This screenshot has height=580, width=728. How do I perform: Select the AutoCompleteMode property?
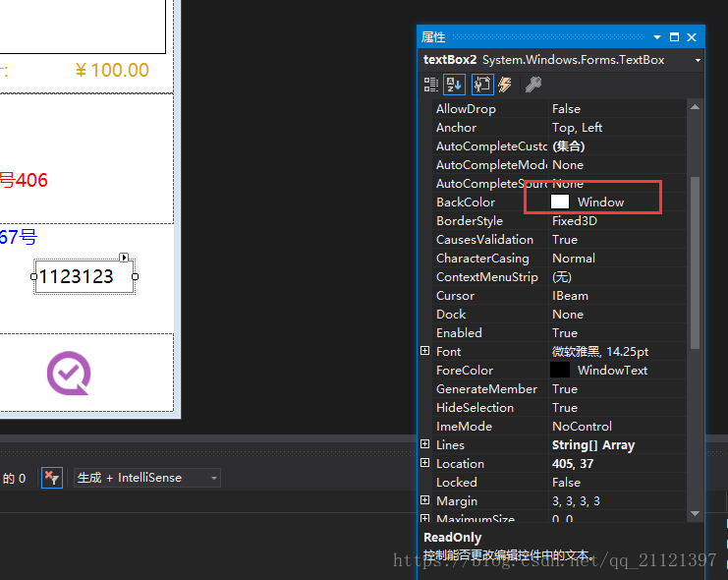click(491, 165)
